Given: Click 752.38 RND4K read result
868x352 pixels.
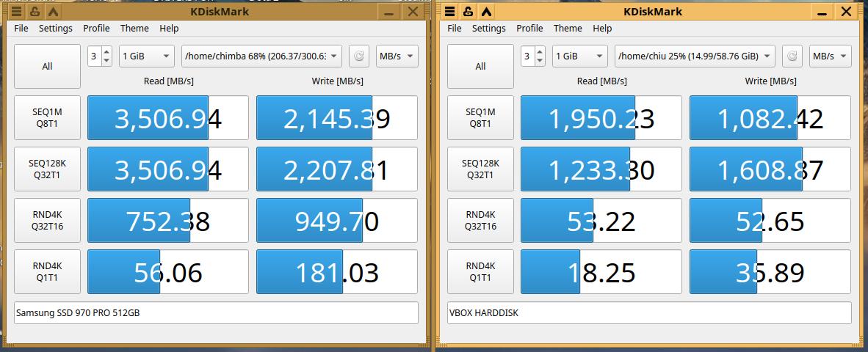Looking at the screenshot, I should [x=168, y=221].
